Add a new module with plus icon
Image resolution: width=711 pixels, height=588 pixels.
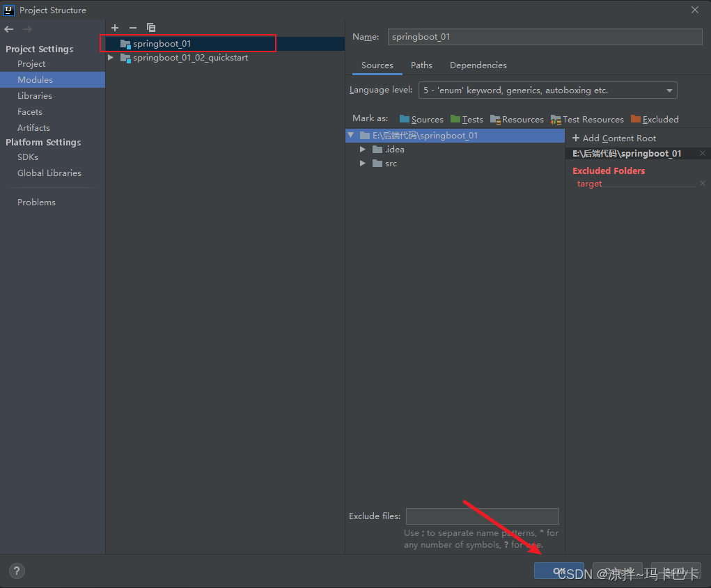tap(115, 28)
